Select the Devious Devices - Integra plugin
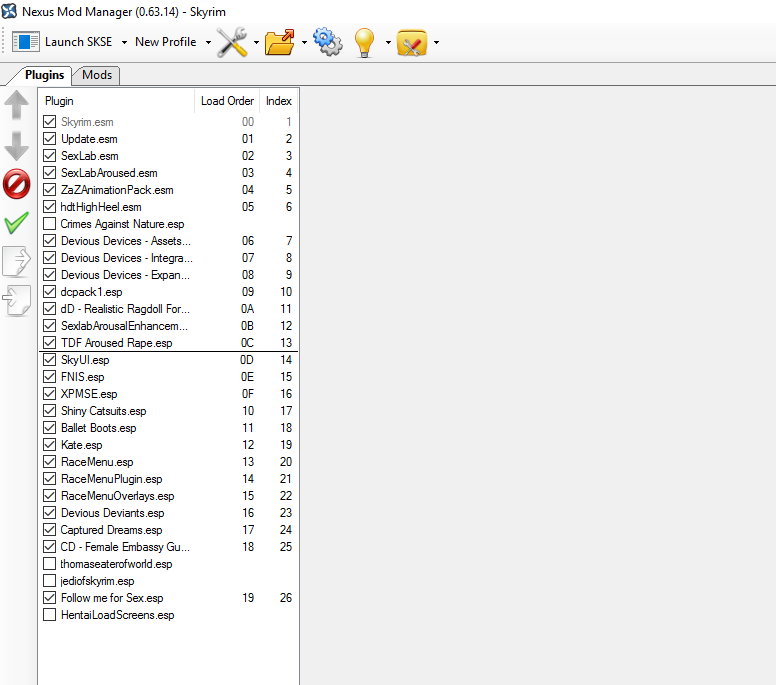Screen dimensions: 776x685 [x=127, y=258]
